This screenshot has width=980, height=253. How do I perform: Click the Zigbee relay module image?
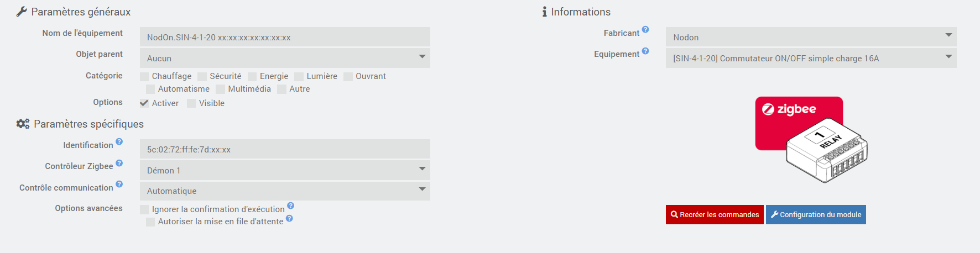(x=811, y=140)
